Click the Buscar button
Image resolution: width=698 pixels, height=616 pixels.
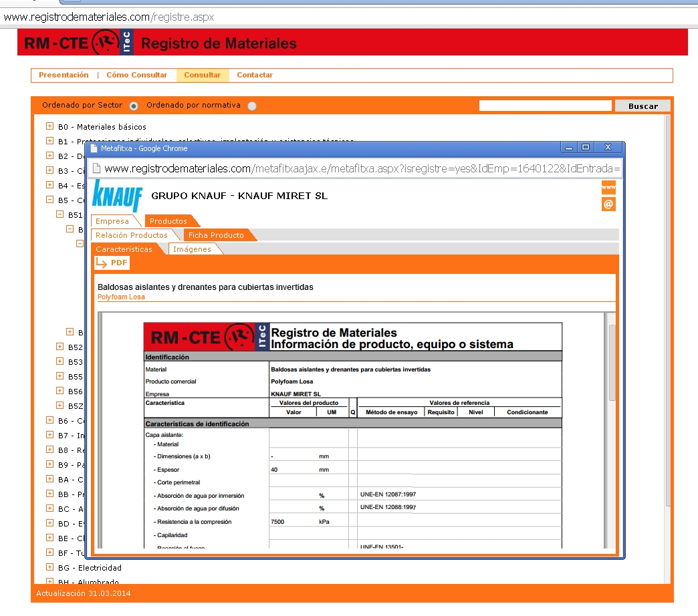pyautogui.click(x=643, y=106)
